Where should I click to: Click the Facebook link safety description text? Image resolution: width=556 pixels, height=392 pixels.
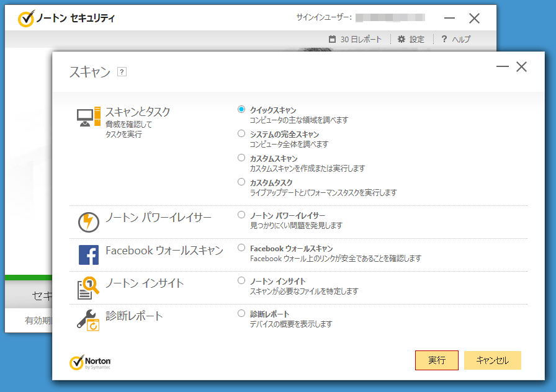point(336,259)
